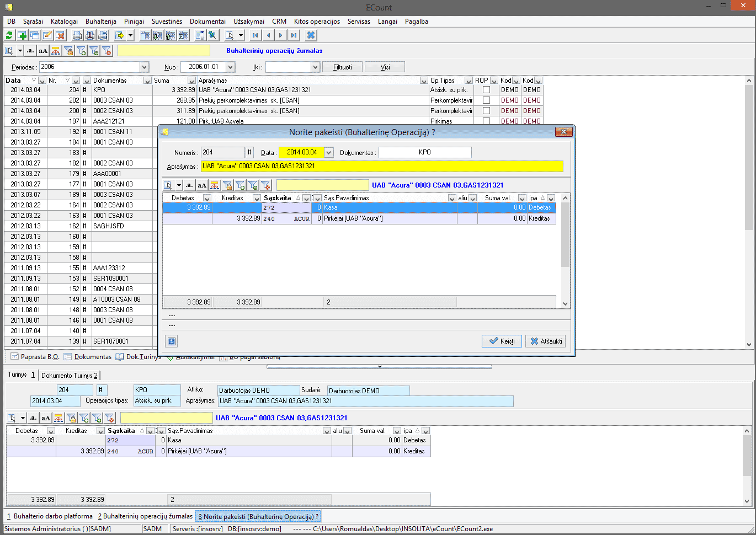Viewport: 756px width, 535px height.
Task: Open the Buhalterija menu
Action: tap(100, 22)
